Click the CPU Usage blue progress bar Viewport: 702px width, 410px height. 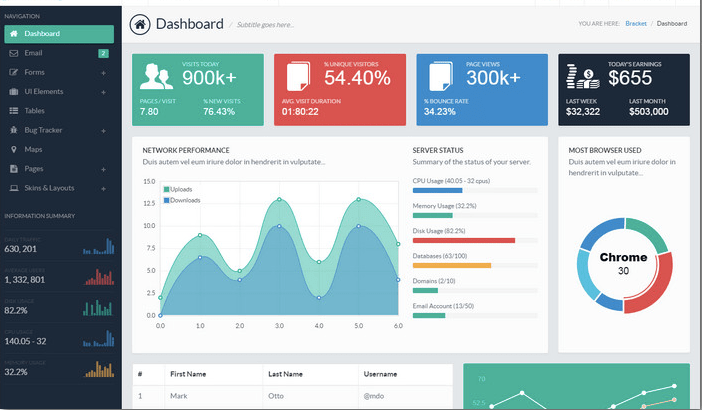(437, 191)
